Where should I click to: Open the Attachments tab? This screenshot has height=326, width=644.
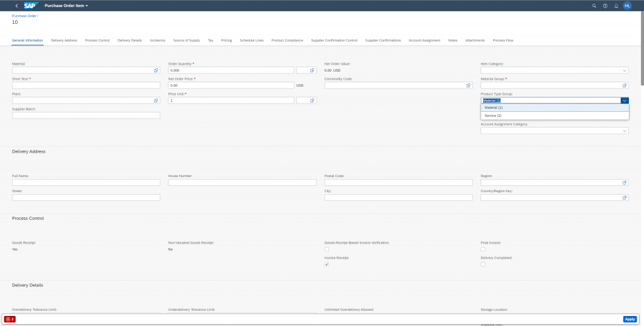coord(475,41)
